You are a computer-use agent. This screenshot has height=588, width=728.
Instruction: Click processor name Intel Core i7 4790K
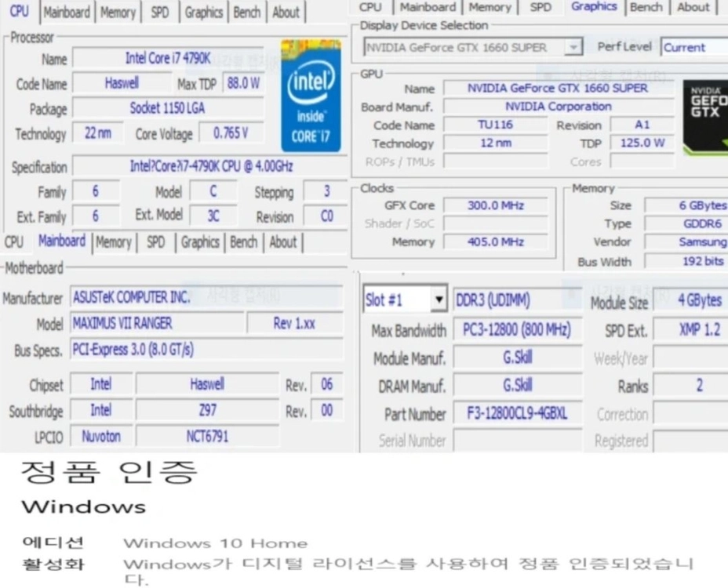click(x=168, y=59)
